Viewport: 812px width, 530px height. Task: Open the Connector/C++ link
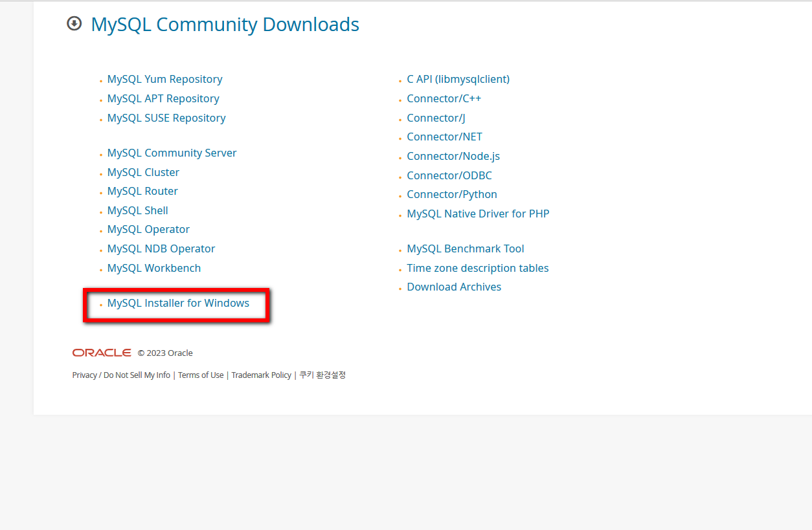[444, 99]
